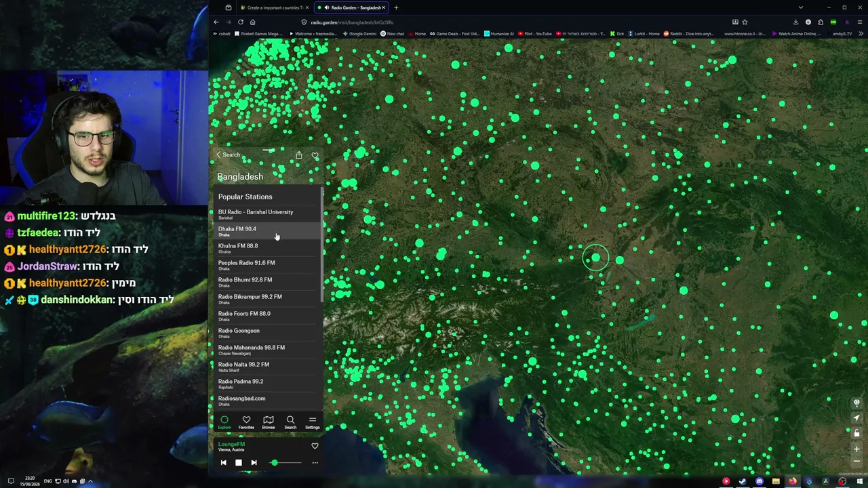Adjust the volume slider
This screenshot has height=488, width=868.
(x=285, y=463)
